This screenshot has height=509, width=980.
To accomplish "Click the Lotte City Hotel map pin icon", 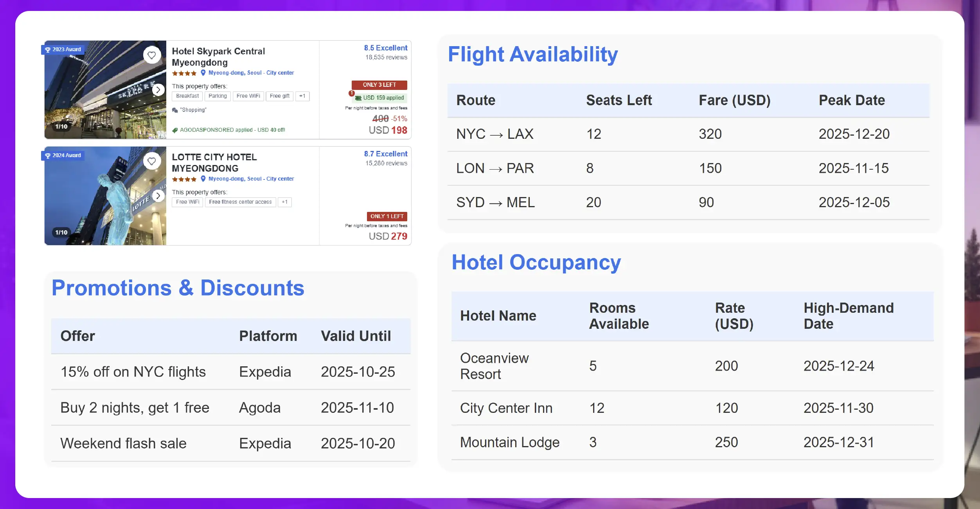I will 203,179.
